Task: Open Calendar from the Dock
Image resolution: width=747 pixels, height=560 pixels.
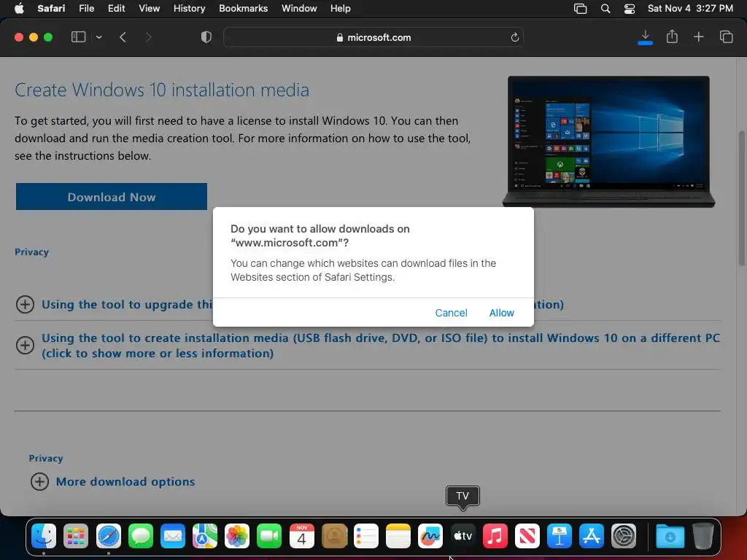Action: click(301, 536)
